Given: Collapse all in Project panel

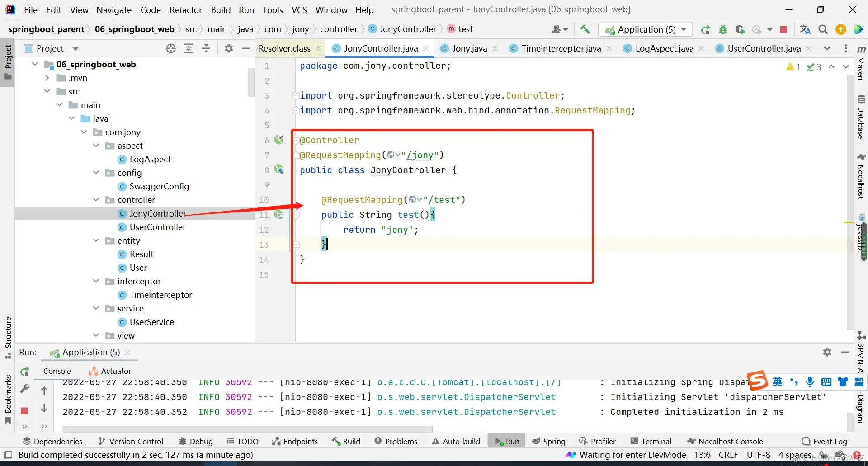Looking at the screenshot, I should point(206,48).
